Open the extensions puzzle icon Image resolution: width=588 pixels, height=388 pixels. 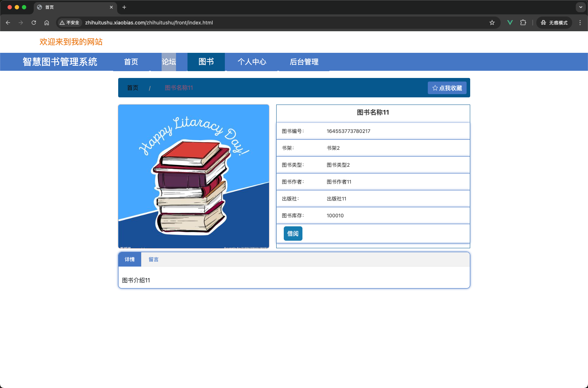pyautogui.click(x=523, y=23)
